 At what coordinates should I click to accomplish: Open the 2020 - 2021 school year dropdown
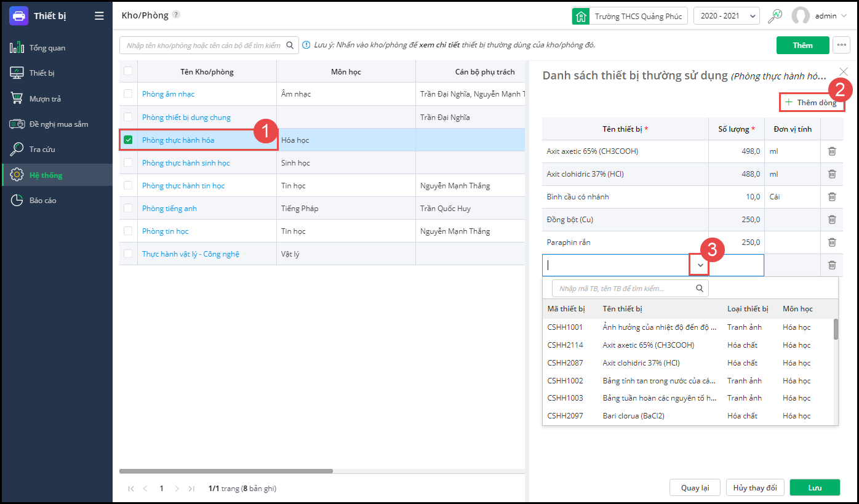(726, 16)
